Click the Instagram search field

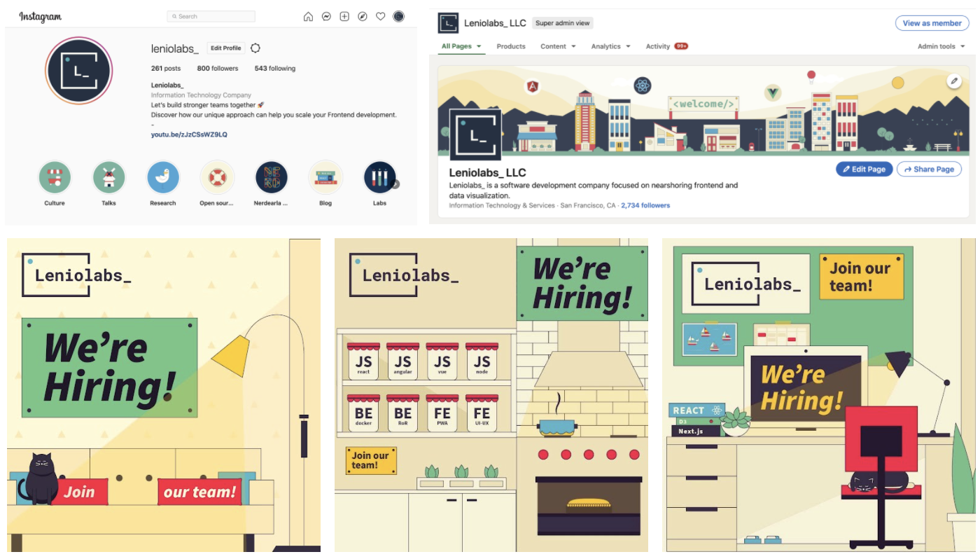coord(211,16)
